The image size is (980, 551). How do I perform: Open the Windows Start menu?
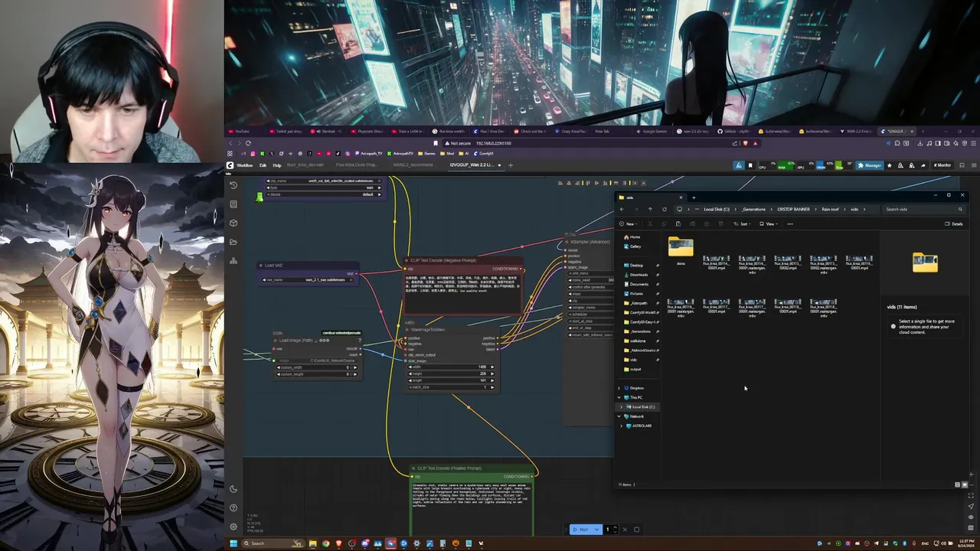(234, 543)
